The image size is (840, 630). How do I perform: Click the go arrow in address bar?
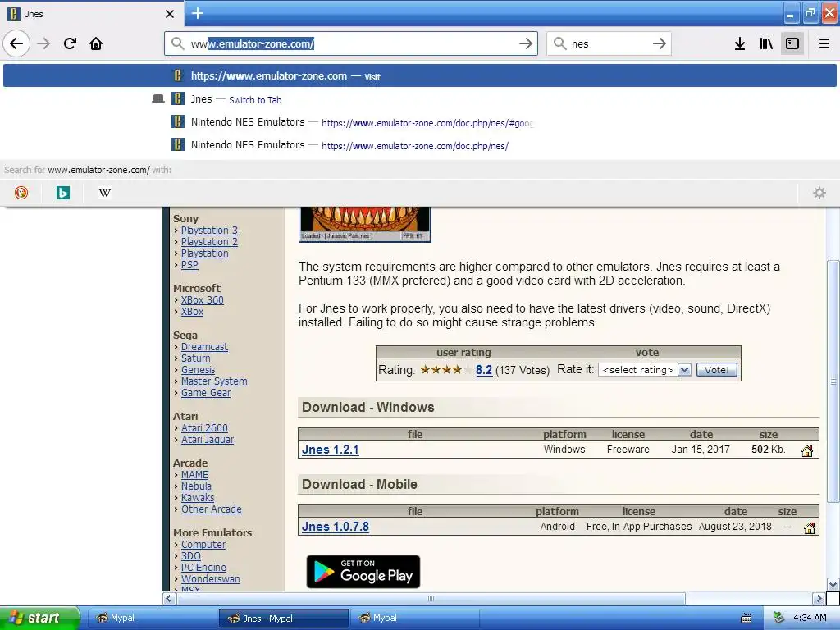526,43
